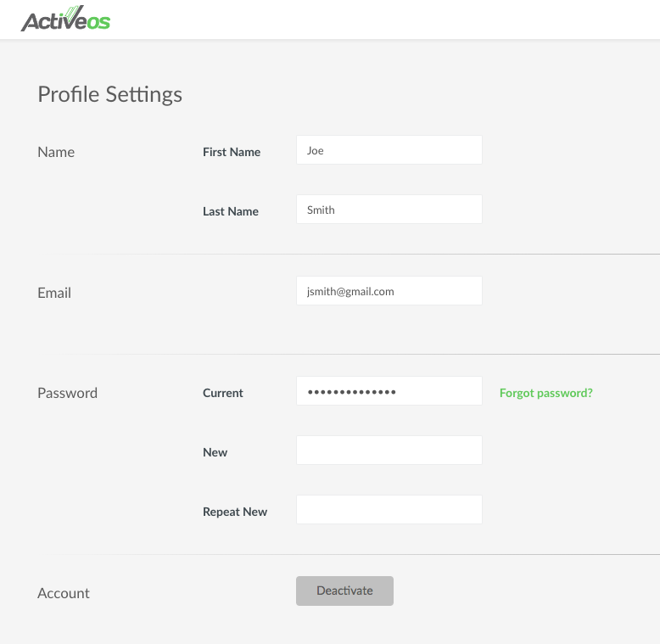660x644 pixels.
Task: Select the Name section label
Action: click(x=56, y=152)
